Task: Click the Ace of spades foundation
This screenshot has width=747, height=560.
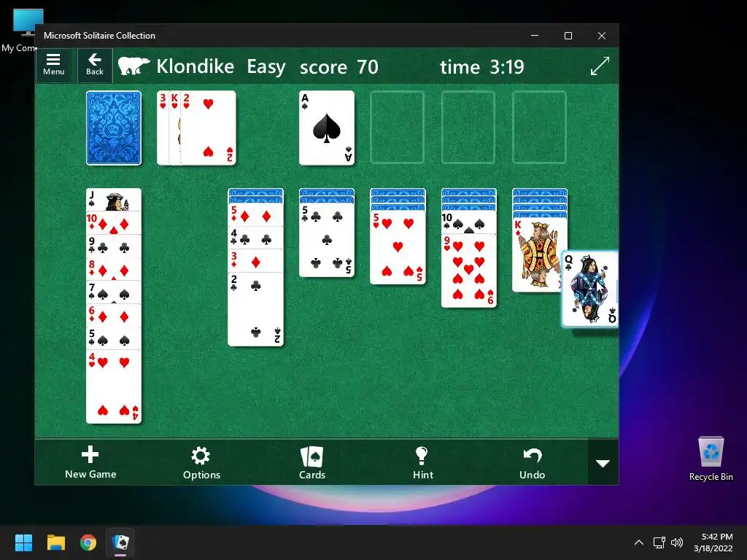Action: pos(326,128)
